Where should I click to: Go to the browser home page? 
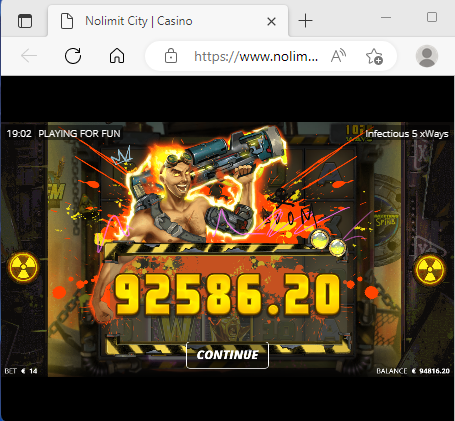[x=117, y=56]
